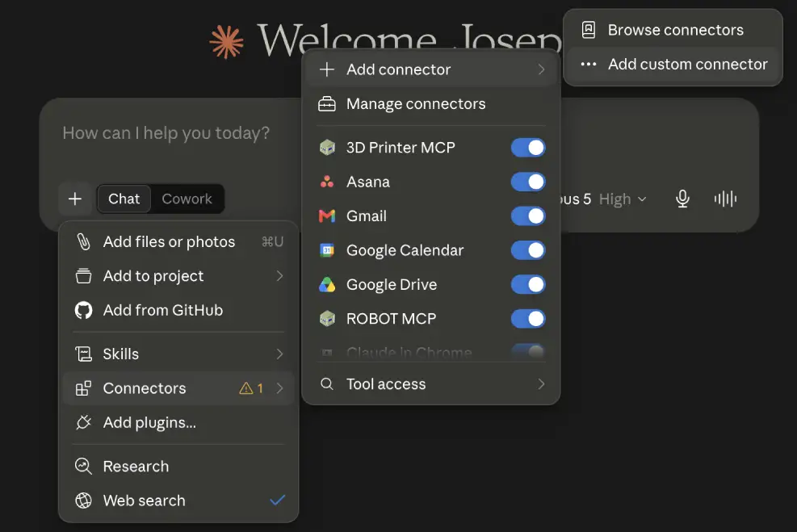Click the plus attachment button in chat box

75,199
